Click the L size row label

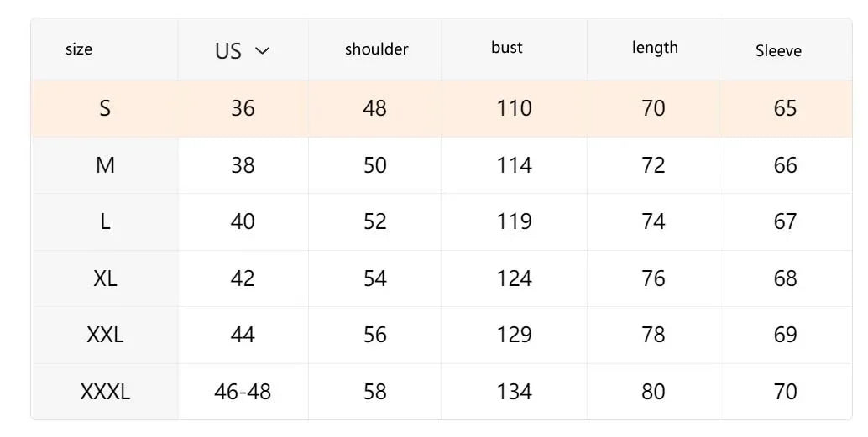tap(105, 221)
